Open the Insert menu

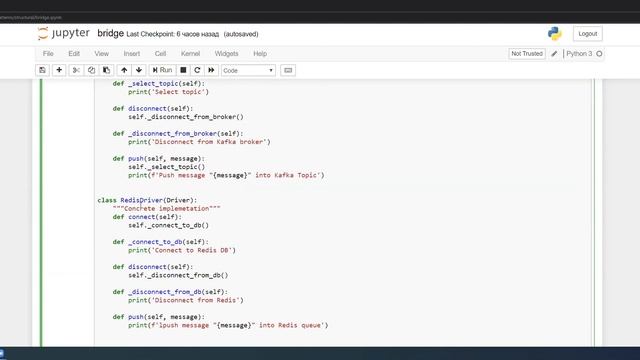[x=131, y=53]
